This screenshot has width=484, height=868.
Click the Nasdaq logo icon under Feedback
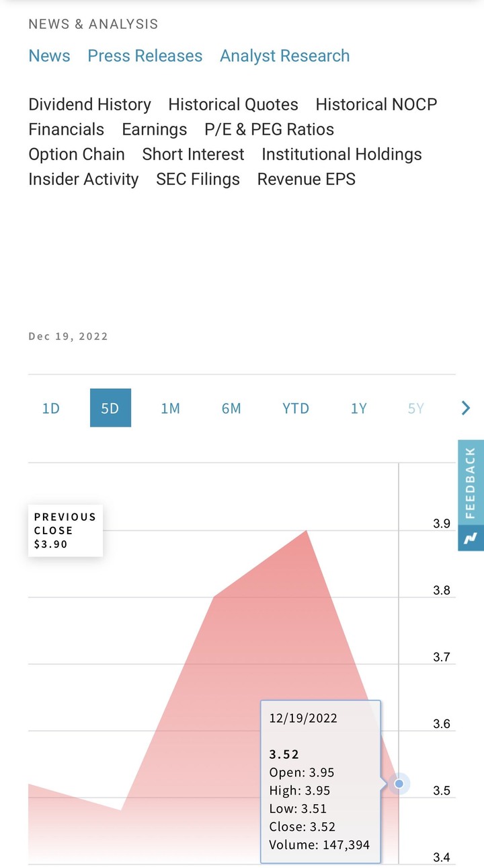point(471,538)
